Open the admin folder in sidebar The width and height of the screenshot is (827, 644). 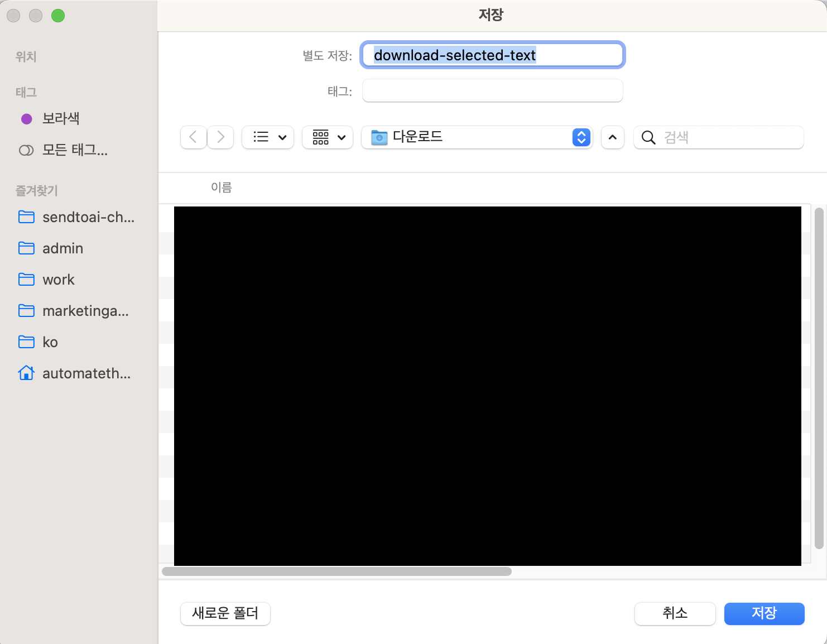62,248
